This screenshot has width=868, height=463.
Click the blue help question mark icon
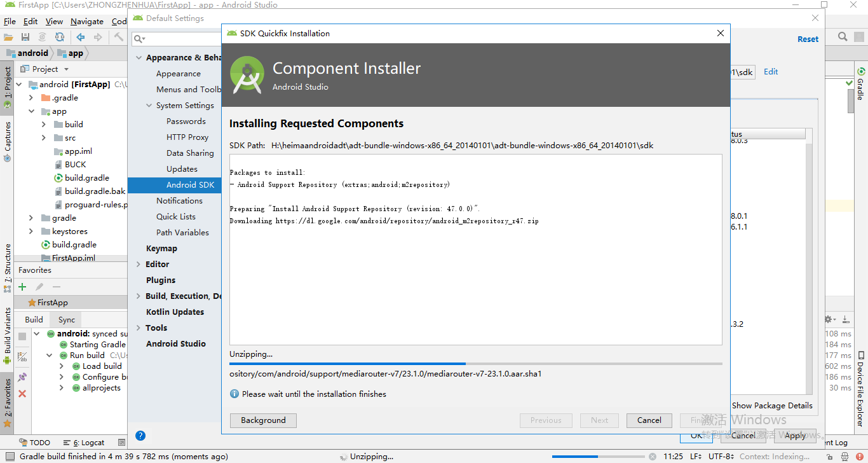[140, 436]
